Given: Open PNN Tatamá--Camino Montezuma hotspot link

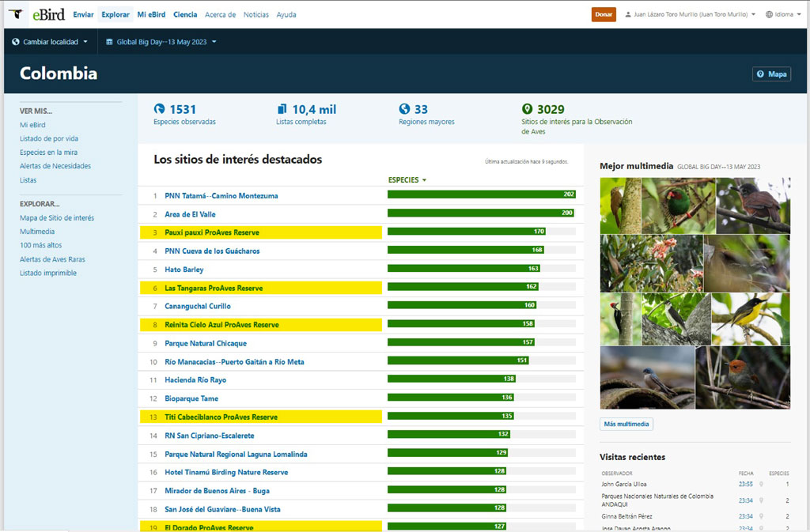Looking at the screenshot, I should 221,195.
